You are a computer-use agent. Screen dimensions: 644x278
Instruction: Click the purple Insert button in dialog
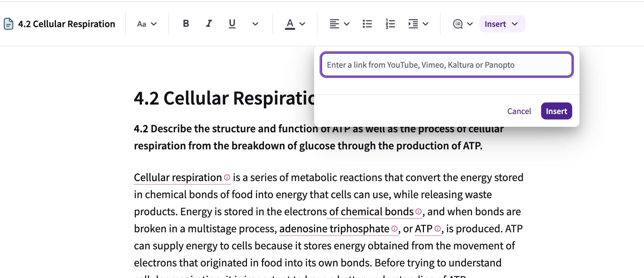[x=556, y=111]
